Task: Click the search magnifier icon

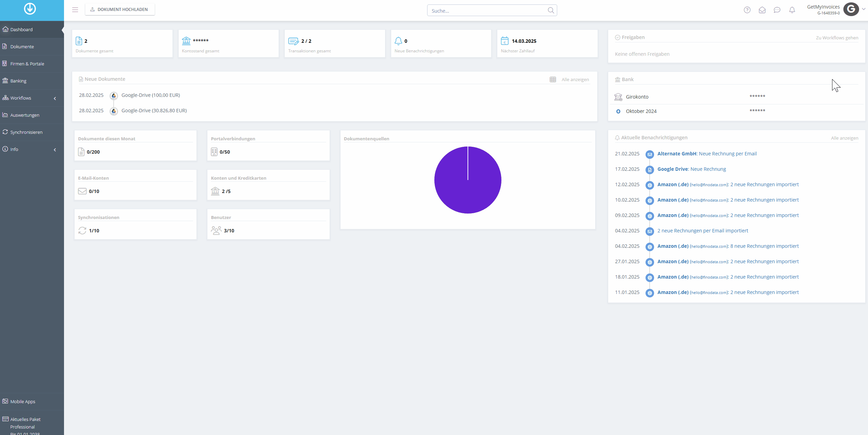Action: point(551,10)
